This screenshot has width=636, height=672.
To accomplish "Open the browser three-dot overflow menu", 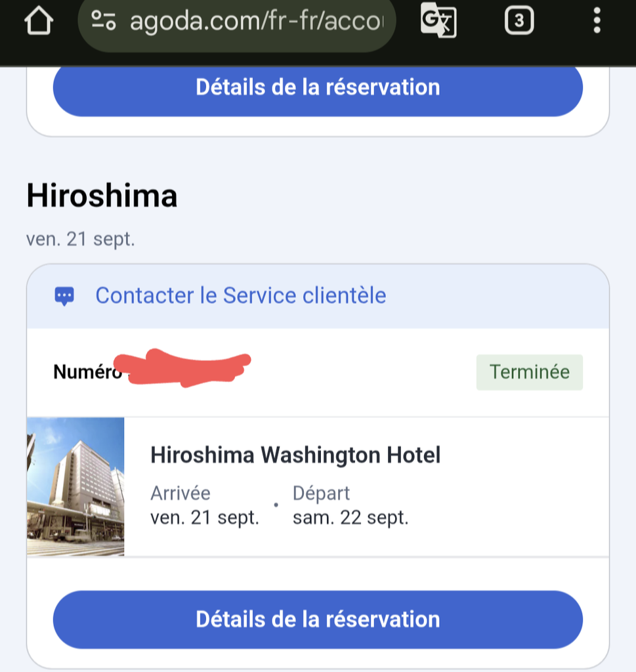I will (597, 20).
